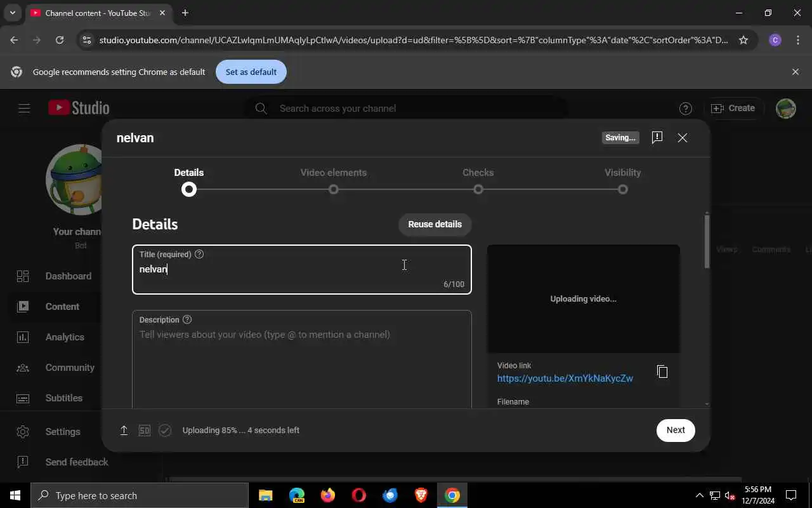
Task: Open the Chrome tab search dropdown
Action: pyautogui.click(x=12, y=13)
